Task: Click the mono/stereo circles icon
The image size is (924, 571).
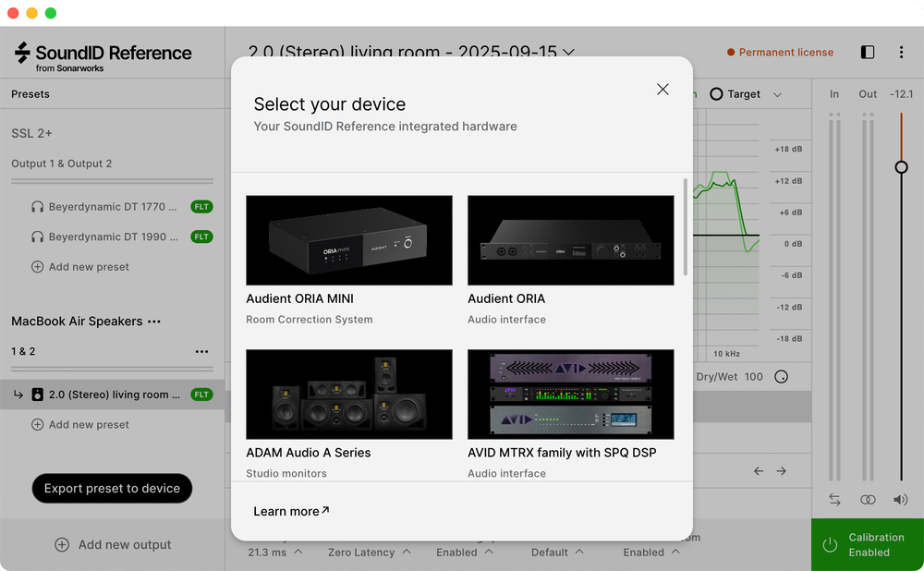Action: coord(868,499)
